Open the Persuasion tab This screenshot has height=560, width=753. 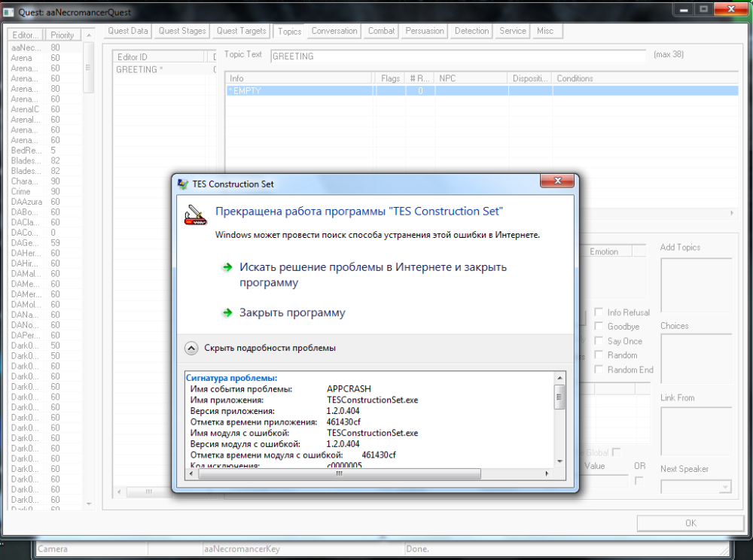425,31
